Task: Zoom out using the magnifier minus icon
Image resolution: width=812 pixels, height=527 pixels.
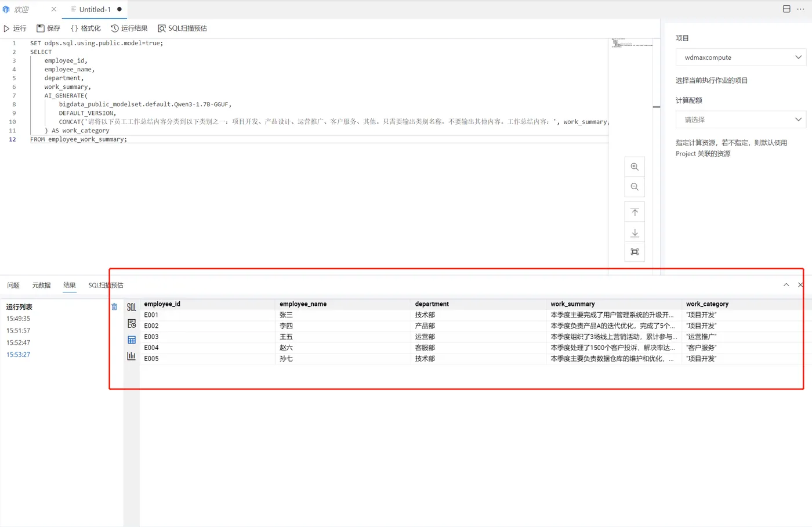Action: 635,187
